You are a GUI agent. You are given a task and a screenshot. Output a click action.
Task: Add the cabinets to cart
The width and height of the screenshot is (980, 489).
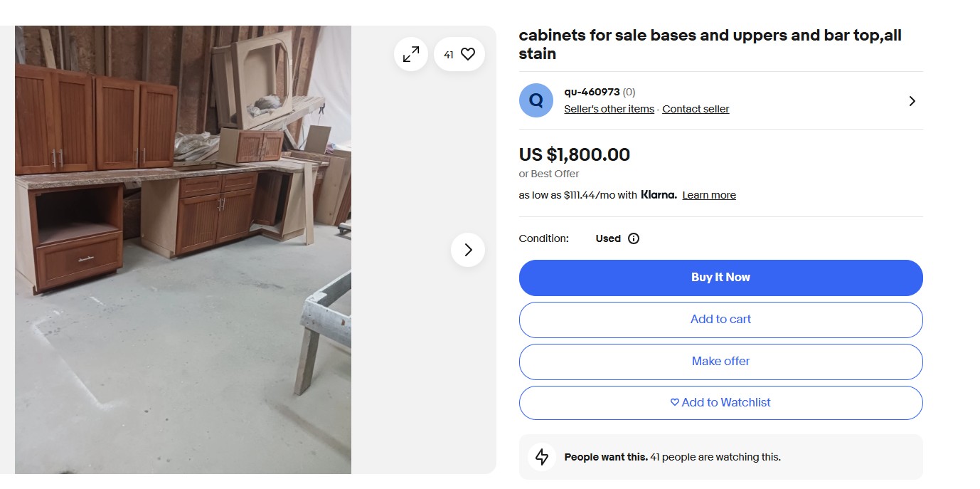pyautogui.click(x=720, y=320)
